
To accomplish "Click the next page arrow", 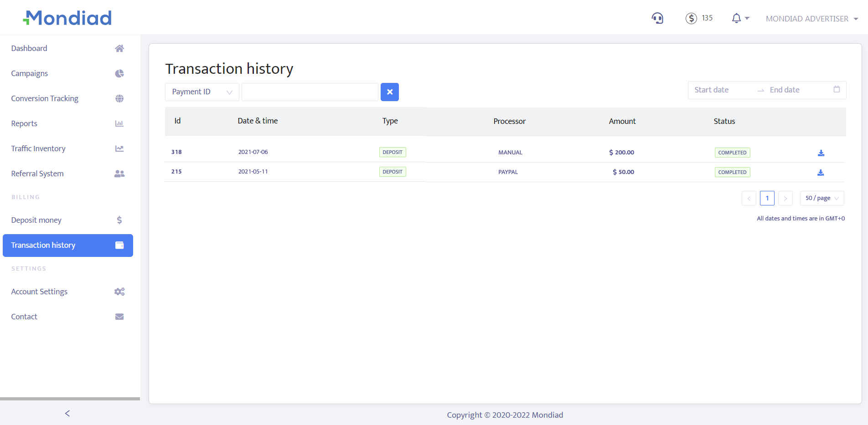I will tap(785, 198).
